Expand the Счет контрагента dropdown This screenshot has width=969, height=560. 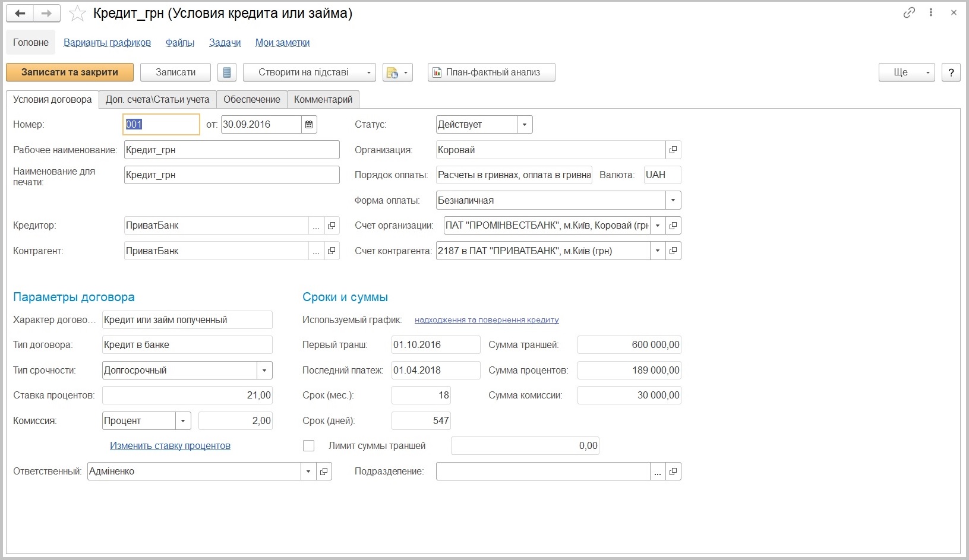(x=658, y=251)
